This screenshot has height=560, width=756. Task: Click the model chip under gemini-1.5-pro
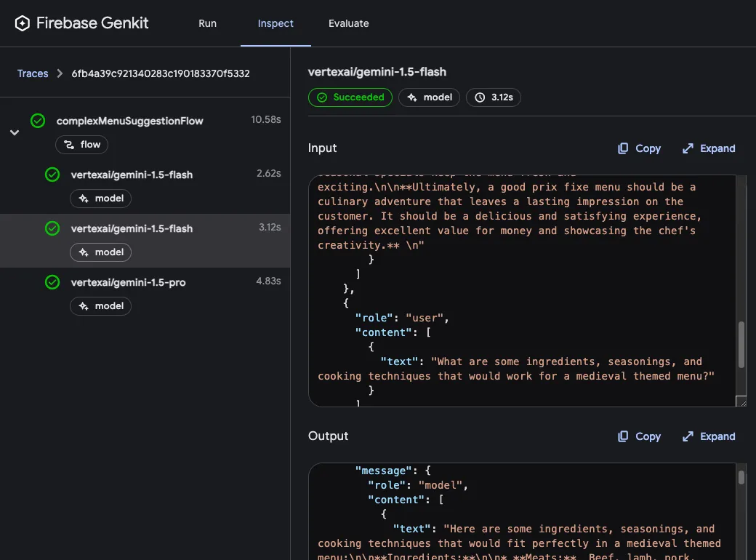(100, 306)
